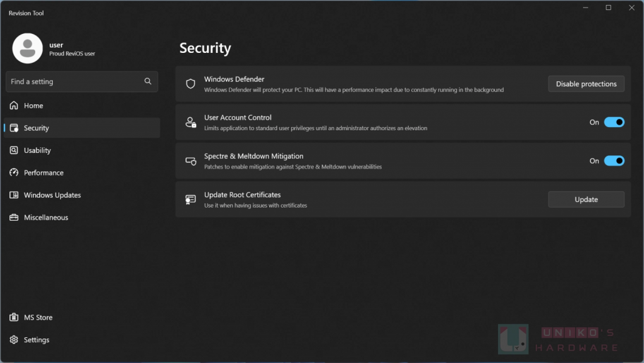This screenshot has height=363, width=644.
Task: Click the Update button for root certificates
Action: [x=586, y=199]
